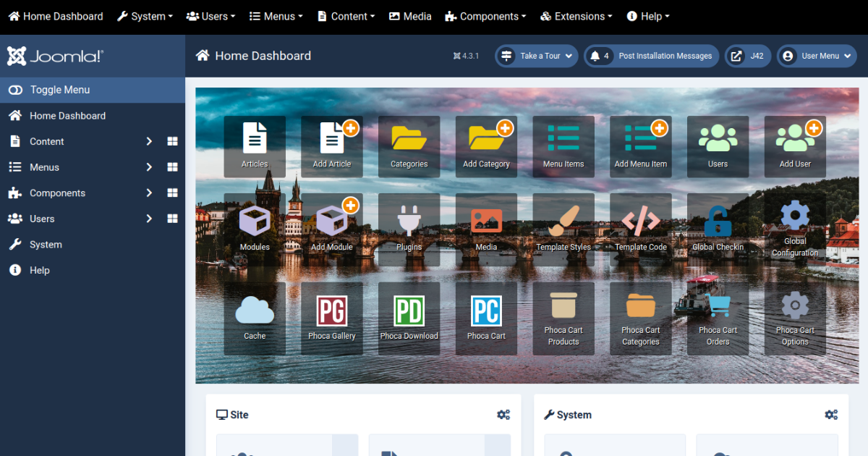Open the top Components menu
This screenshot has height=456, width=868.
(486, 16)
